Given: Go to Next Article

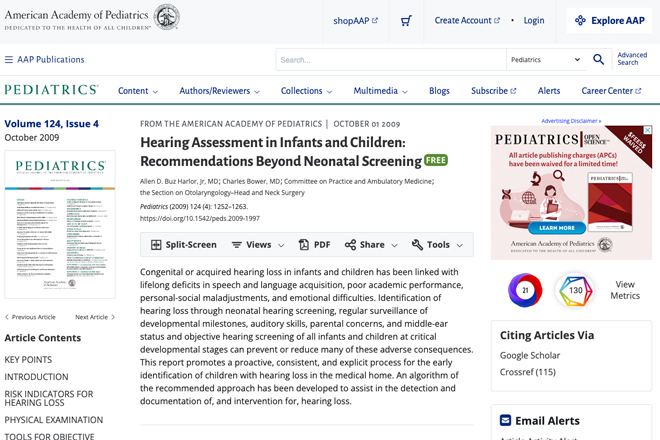Looking at the screenshot, I should coord(95,317).
